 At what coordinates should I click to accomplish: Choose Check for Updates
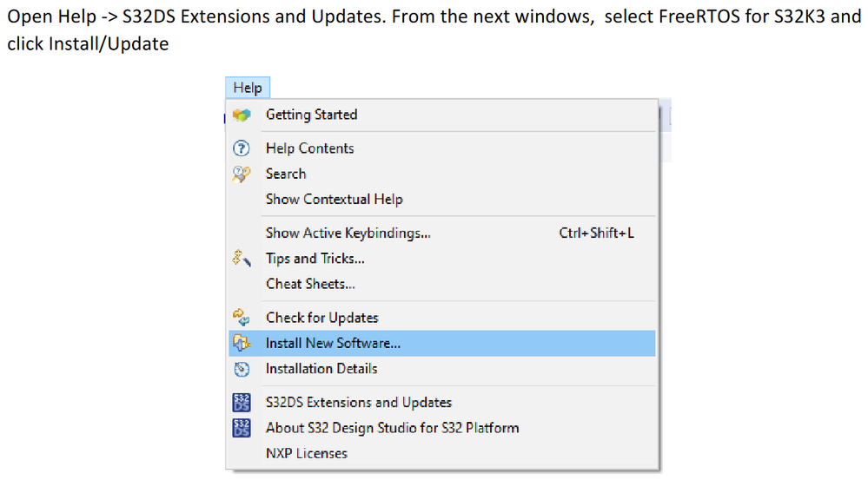(x=321, y=318)
